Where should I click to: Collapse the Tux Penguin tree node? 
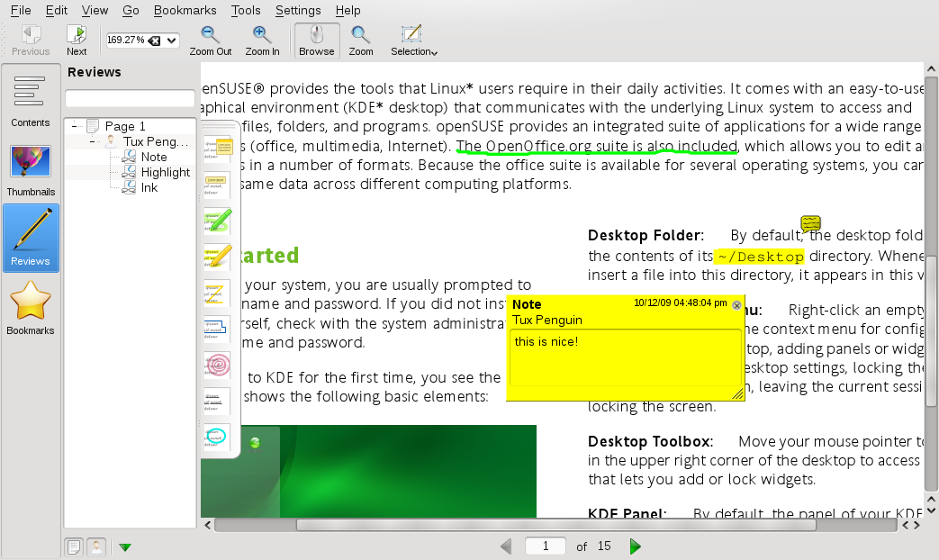point(93,141)
